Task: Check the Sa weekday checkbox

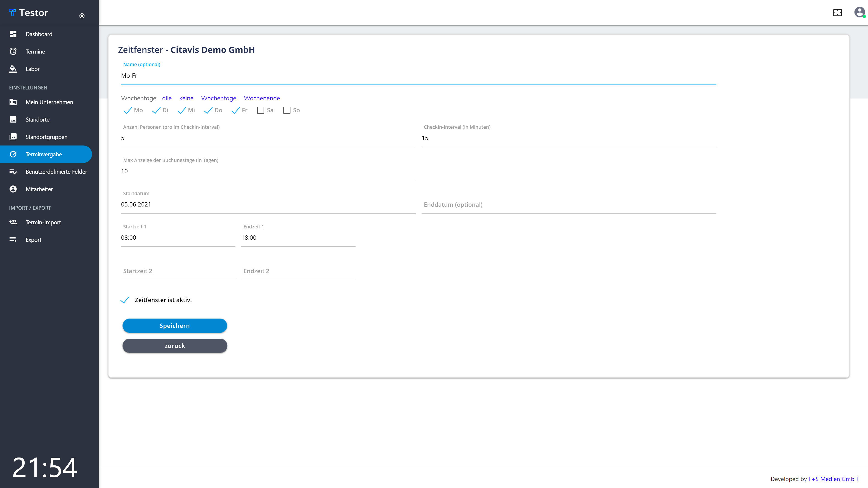Action: 260,110
